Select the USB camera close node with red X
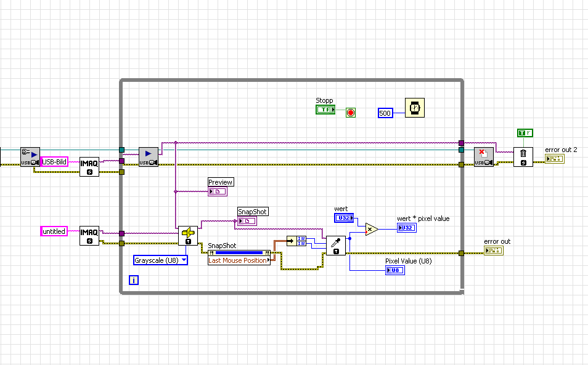Viewport: 588px width, 365px height. coord(484,157)
